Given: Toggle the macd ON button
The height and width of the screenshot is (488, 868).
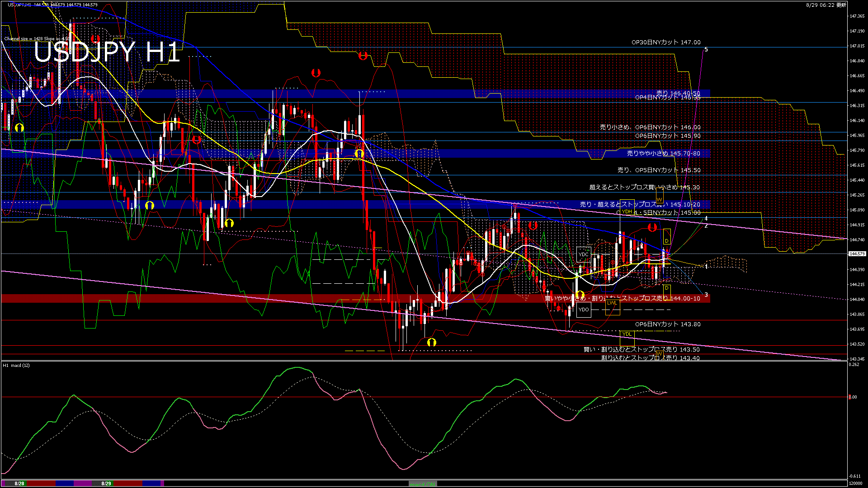Looking at the screenshot, I should tap(423, 484).
